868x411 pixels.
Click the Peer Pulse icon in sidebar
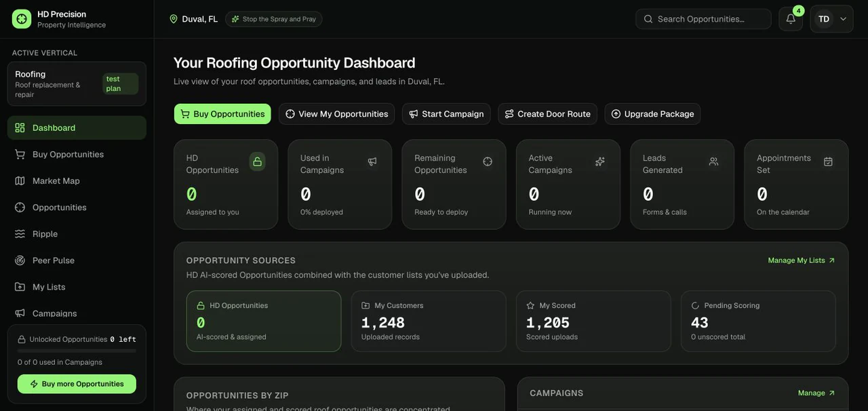[20, 260]
